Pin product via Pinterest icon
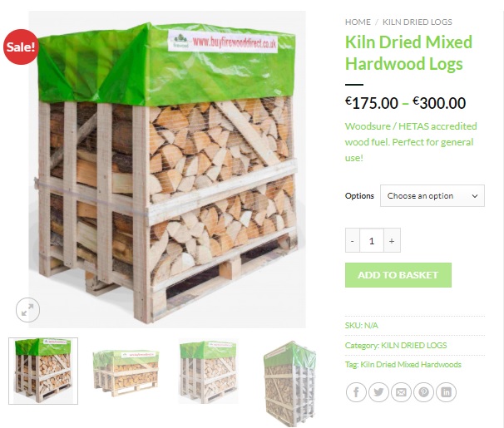 pos(423,392)
